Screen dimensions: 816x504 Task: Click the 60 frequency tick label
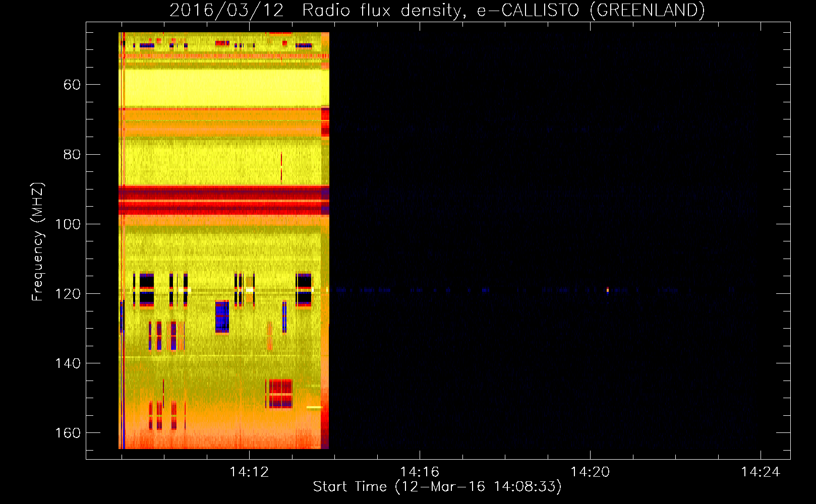point(72,85)
